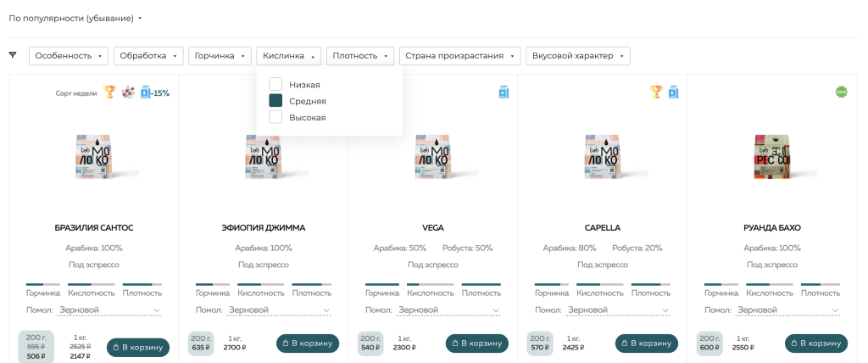Click the filter funnel icon
Screen dimensions: 868x363
pyautogui.click(x=13, y=55)
